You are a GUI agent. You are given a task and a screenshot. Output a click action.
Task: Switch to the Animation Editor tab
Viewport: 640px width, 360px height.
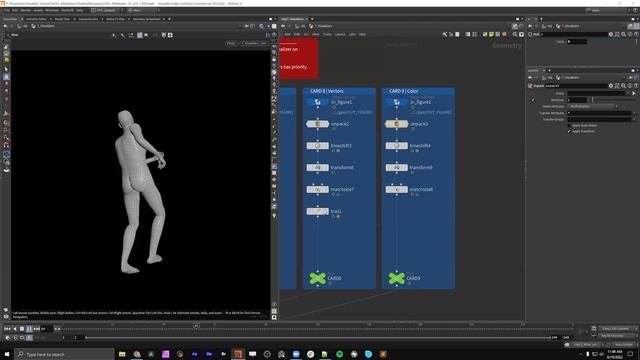click(36, 19)
